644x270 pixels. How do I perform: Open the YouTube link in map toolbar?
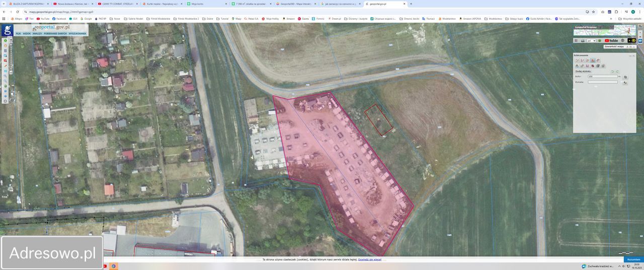point(611,40)
